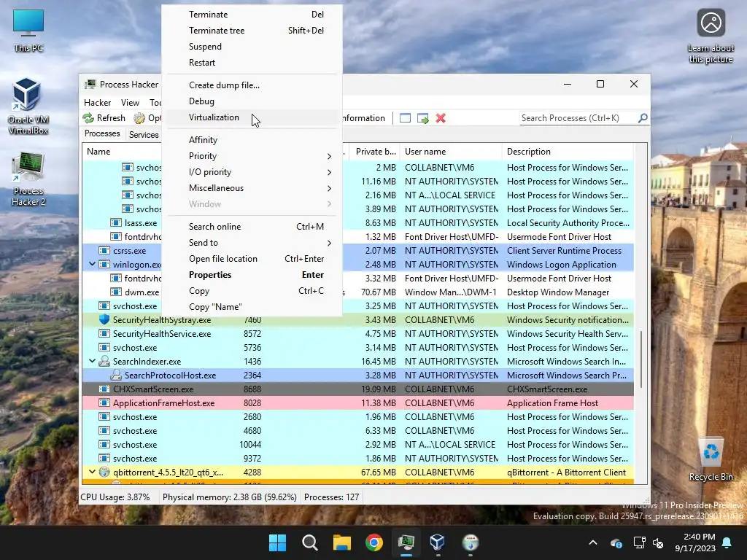Open the Windows Start button

point(278,542)
